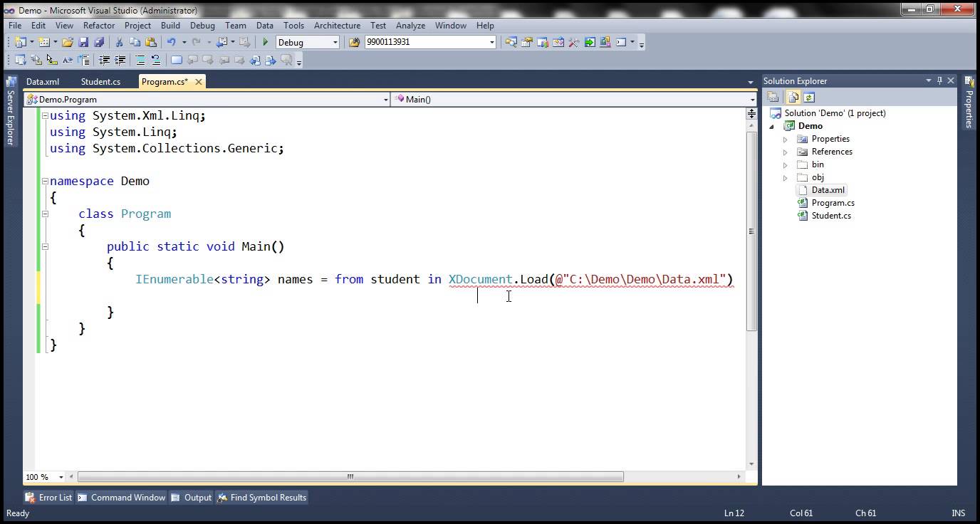
Task: Open the Build menu
Action: coord(170,25)
